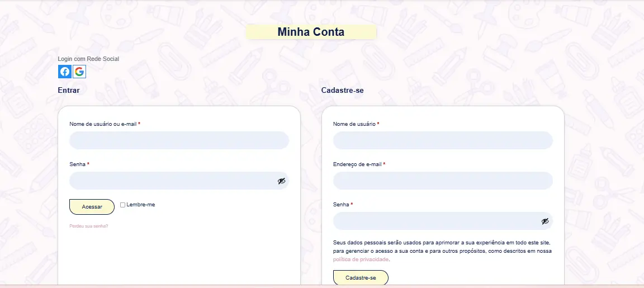644x288 pixels.
Task: Show password in the Entrar form
Action: pyautogui.click(x=281, y=181)
